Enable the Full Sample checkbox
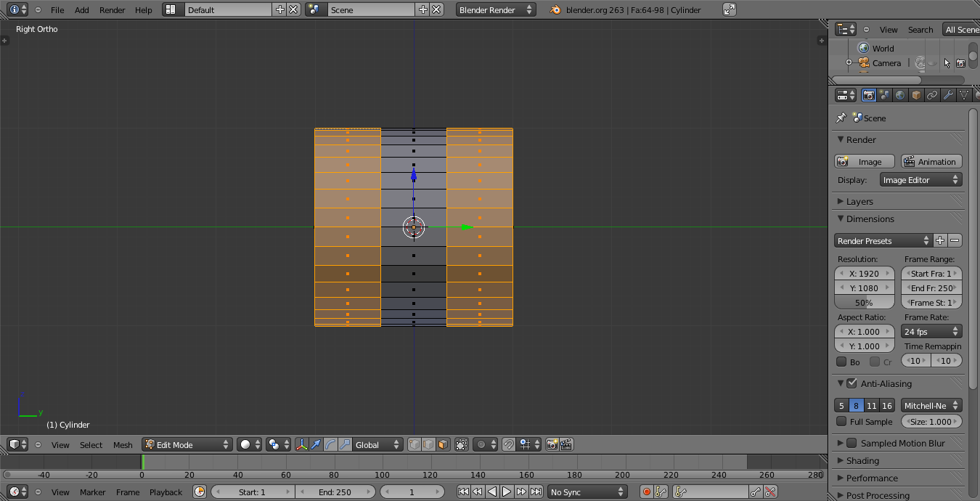980x501 pixels. click(841, 421)
